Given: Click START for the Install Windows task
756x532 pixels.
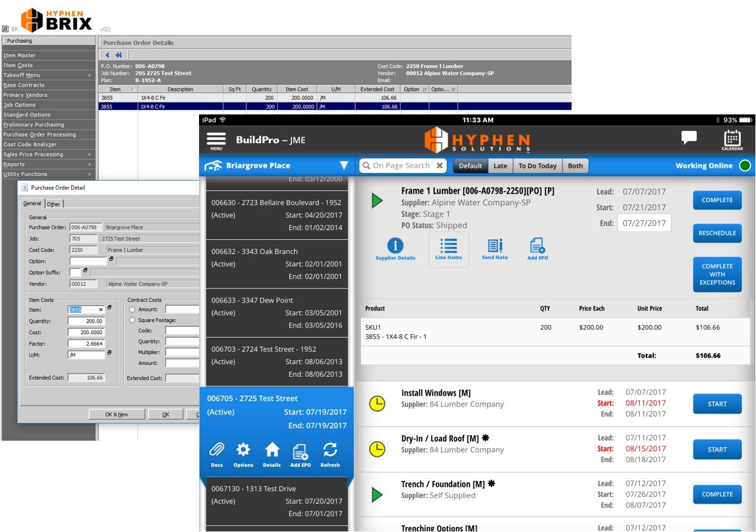Looking at the screenshot, I should tap(717, 404).
